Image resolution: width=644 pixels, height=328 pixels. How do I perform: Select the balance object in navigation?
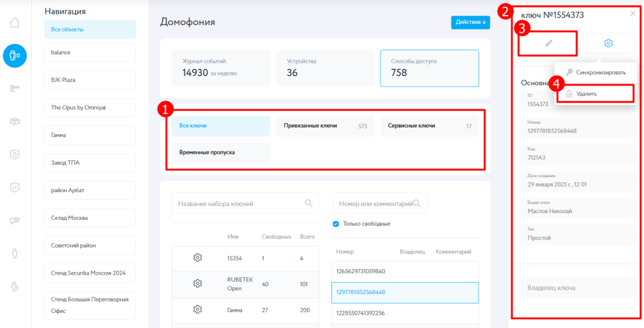tap(90, 53)
